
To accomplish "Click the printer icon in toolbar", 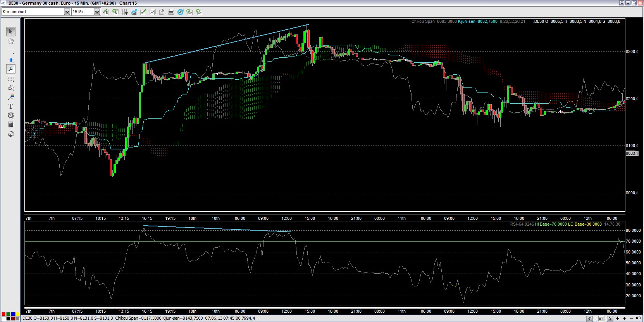I will [x=171, y=12].
